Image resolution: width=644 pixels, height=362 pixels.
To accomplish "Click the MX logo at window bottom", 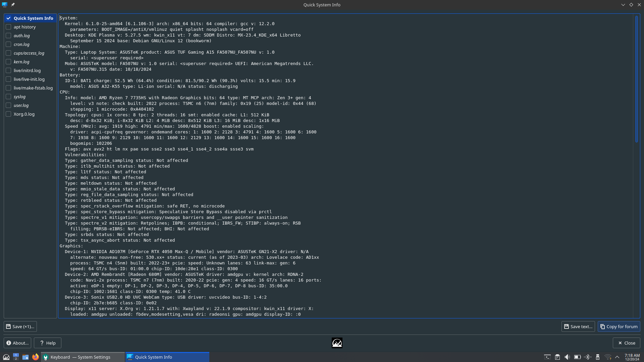I will point(337,343).
